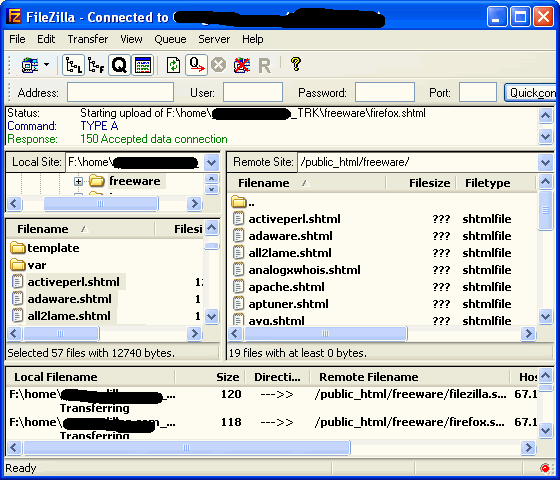This screenshot has width=560, height=480.
Task: Click the yellow help question mark icon
Action: (x=296, y=64)
